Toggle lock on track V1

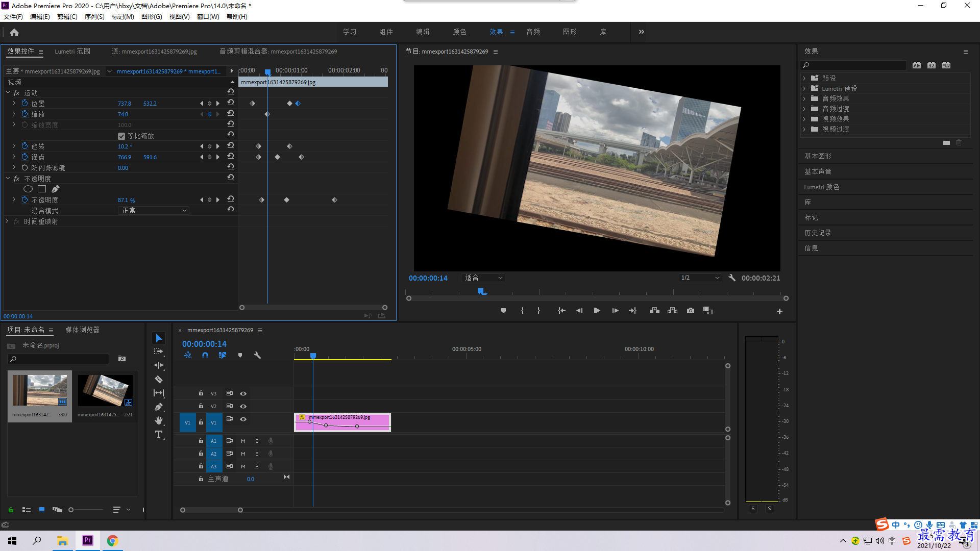201,422
